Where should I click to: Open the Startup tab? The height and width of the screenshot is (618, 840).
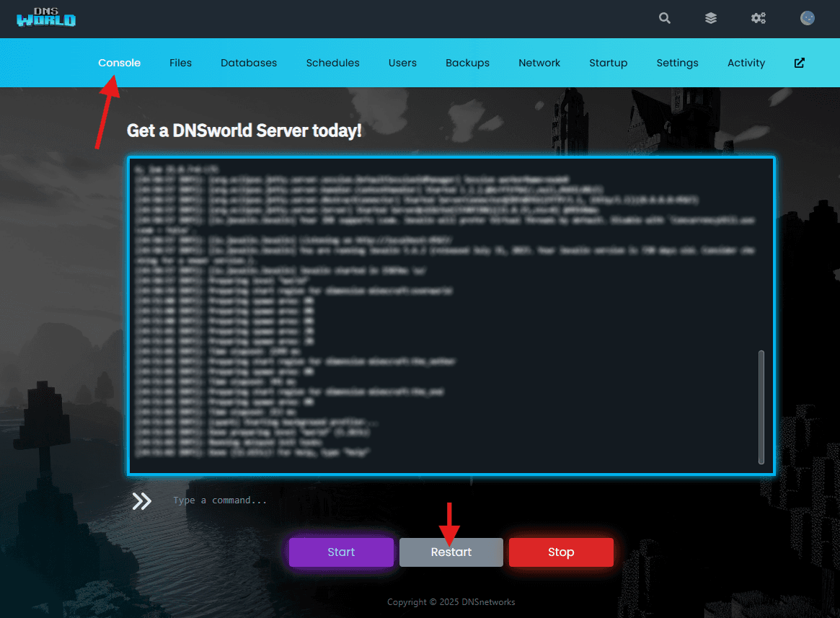pos(608,63)
